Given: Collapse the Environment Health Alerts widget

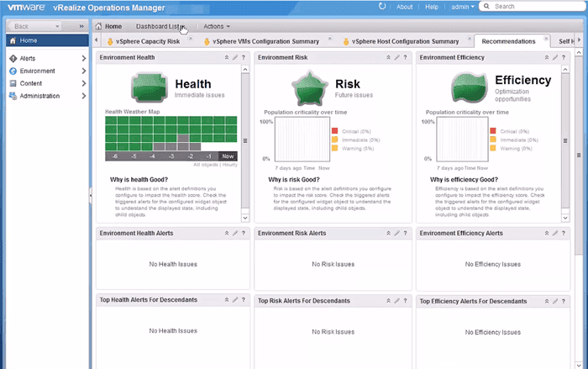Looking at the screenshot, I should 227,233.
